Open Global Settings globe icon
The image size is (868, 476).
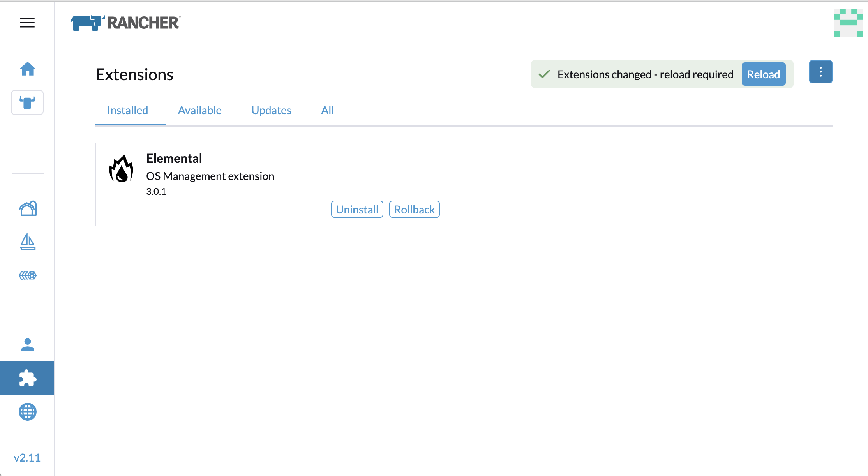coord(28,412)
